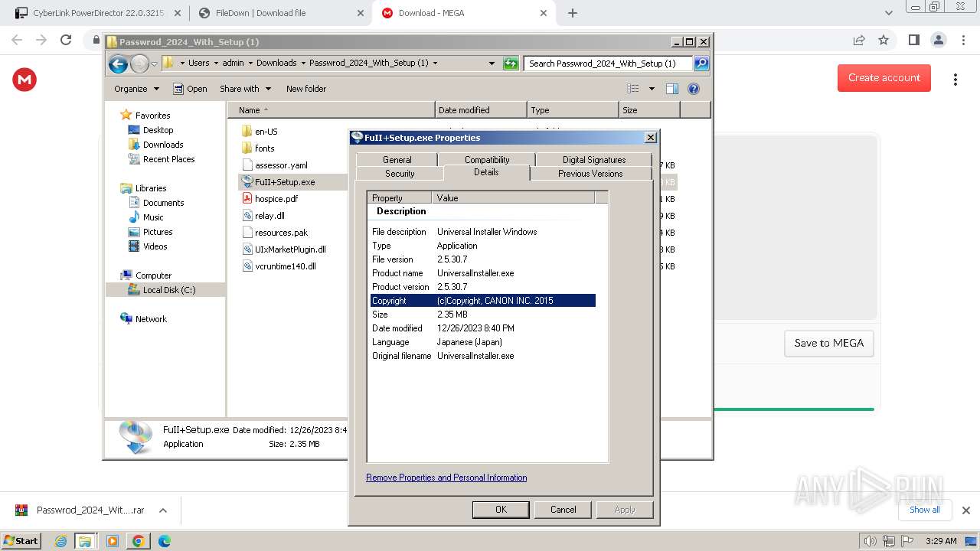Click the Search Passwrod_2024_With_Setup field
Viewport: 980px width, 551px height.
(x=608, y=64)
